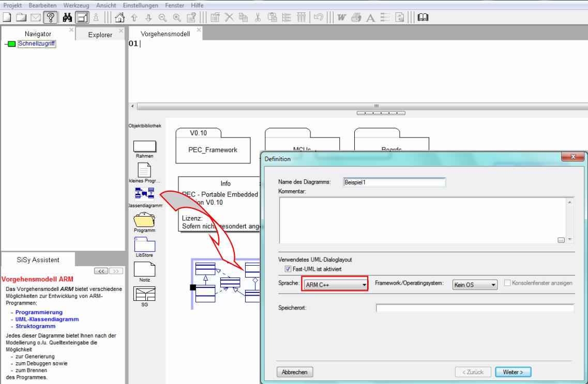Open the Sprache ARM C++ dropdown
Viewport: 588px width, 384px height.
[336, 284]
